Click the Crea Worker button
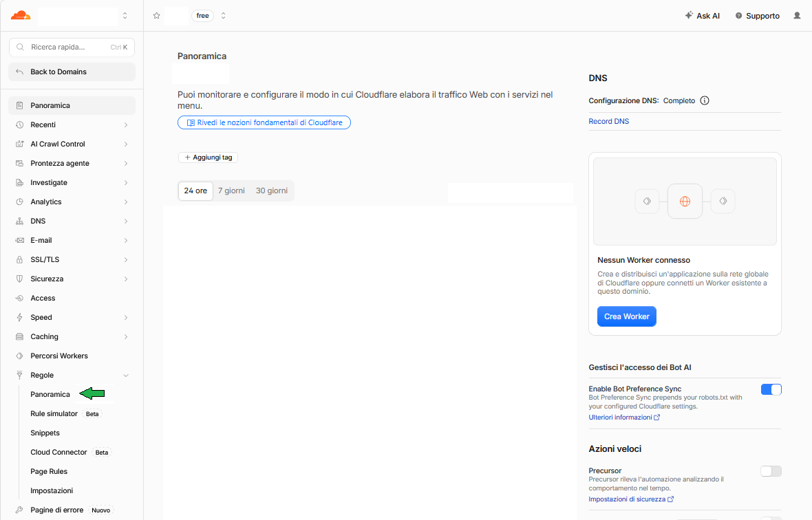 627,316
